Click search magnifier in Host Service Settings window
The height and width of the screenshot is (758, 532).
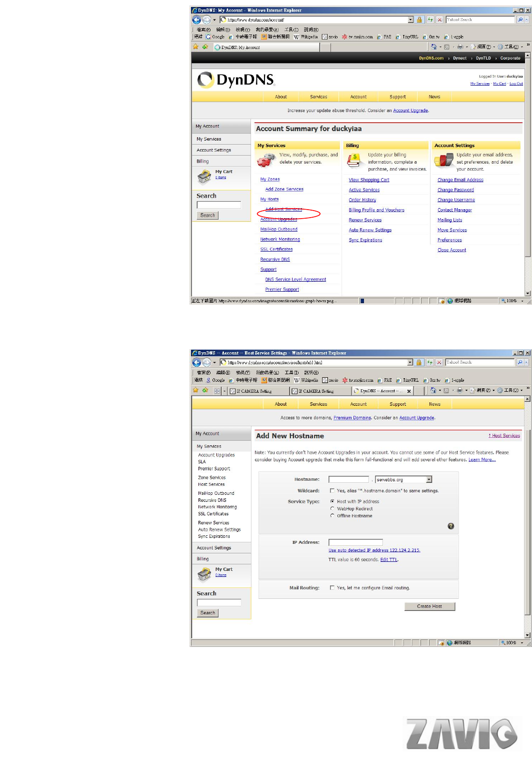click(x=520, y=362)
